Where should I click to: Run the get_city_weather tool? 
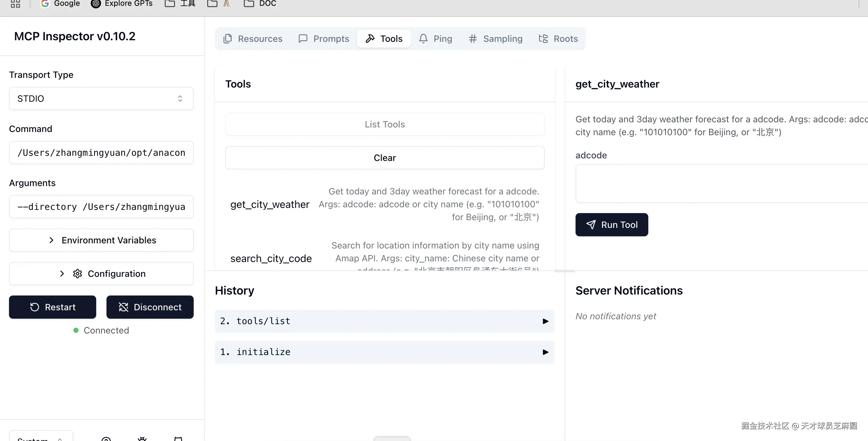tap(612, 225)
